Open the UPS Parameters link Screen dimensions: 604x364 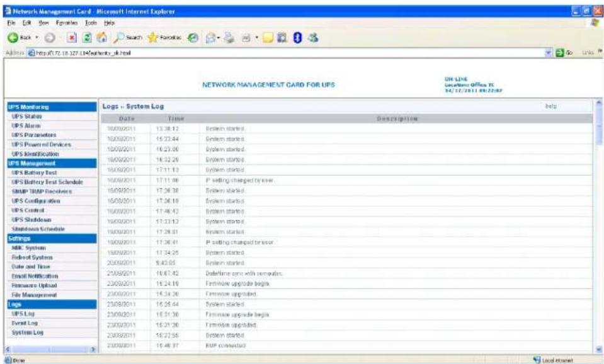coord(34,135)
